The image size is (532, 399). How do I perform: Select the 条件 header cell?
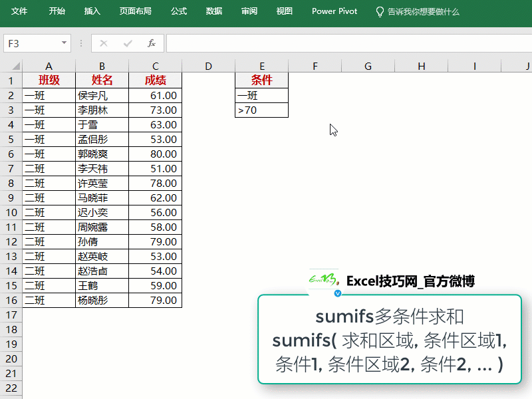pyautogui.click(x=261, y=80)
